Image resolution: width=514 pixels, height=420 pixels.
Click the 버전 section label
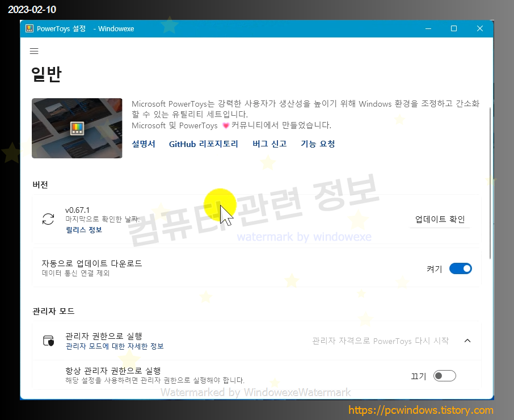pyautogui.click(x=40, y=184)
